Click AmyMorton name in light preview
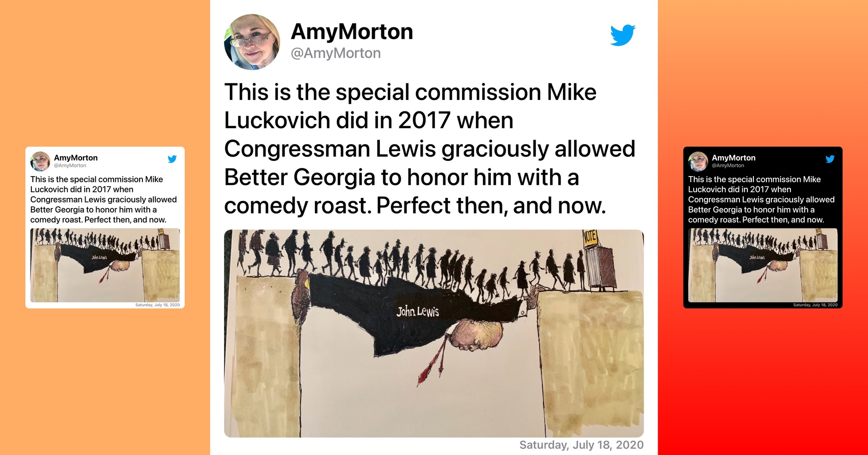The height and width of the screenshot is (455, 868). pos(76,158)
